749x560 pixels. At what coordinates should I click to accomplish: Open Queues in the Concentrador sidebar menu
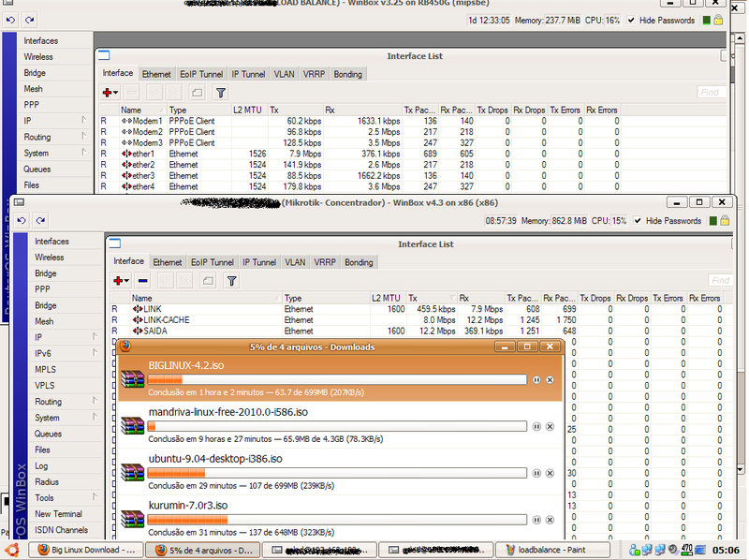click(48, 434)
